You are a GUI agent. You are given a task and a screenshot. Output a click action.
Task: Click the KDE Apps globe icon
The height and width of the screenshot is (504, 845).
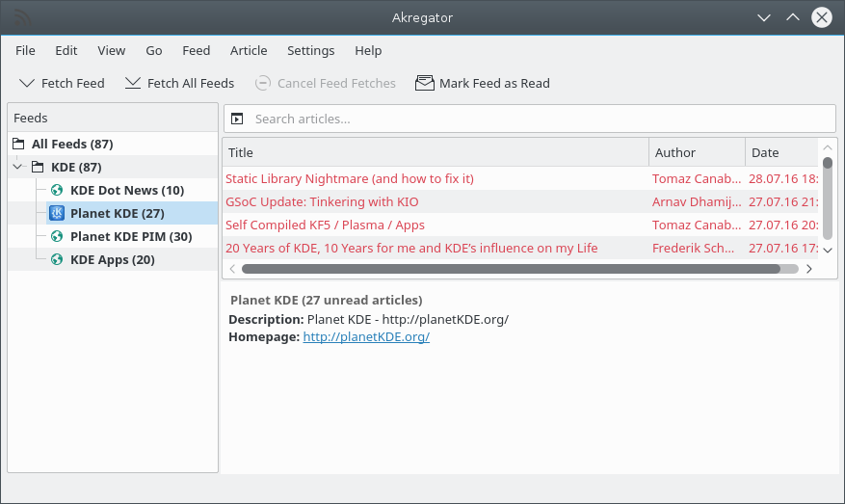click(56, 259)
